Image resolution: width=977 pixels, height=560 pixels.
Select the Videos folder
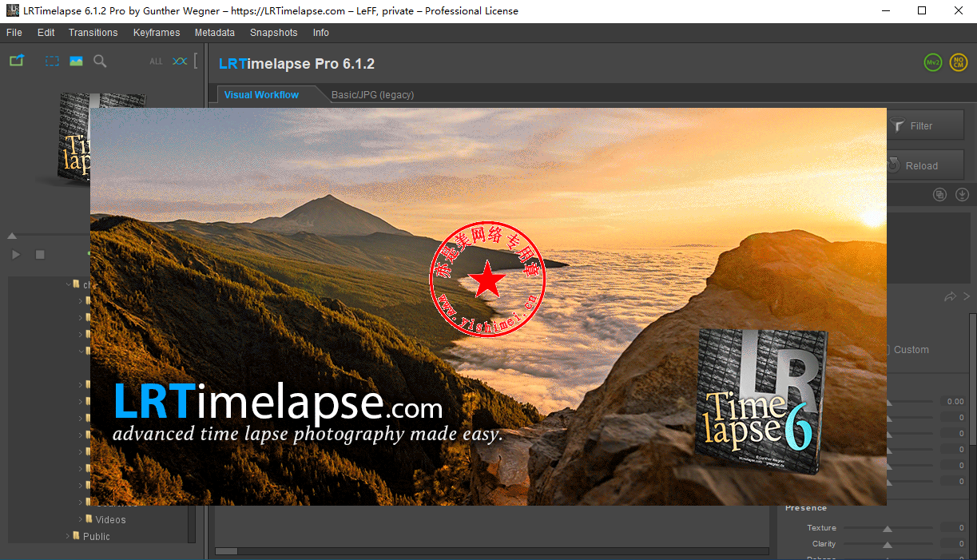click(x=110, y=519)
